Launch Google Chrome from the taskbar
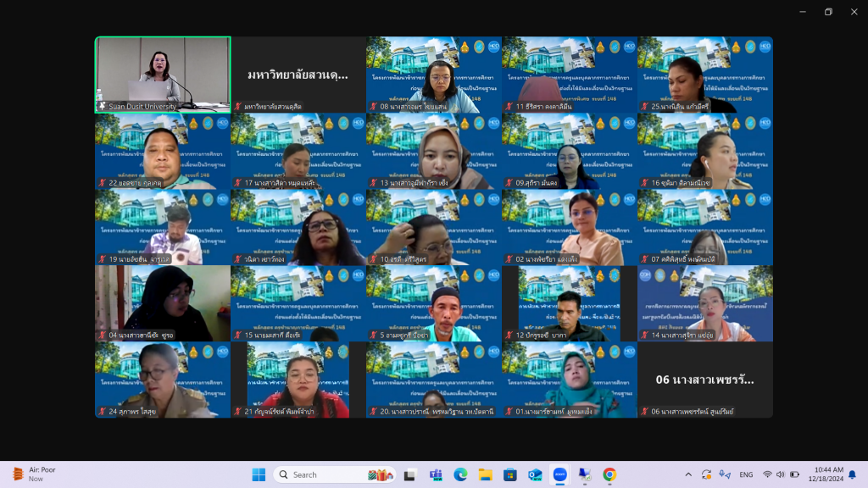 coord(609,474)
